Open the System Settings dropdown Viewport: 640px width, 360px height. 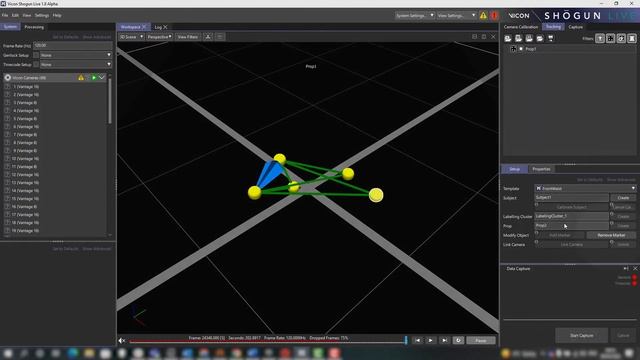(415, 16)
